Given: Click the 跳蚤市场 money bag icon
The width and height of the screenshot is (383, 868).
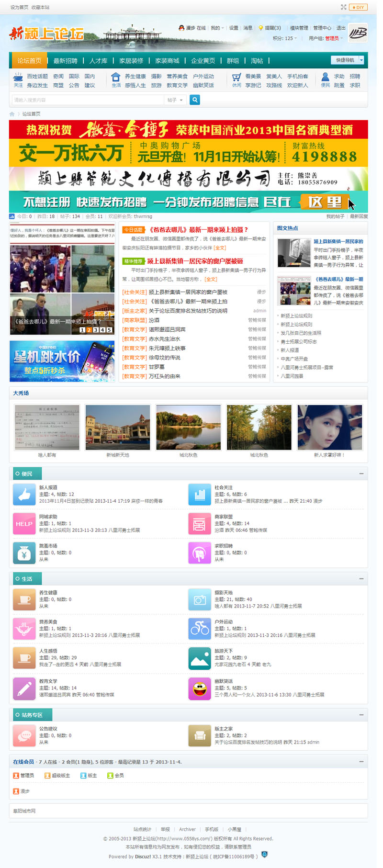Looking at the screenshot, I should (x=24, y=553).
